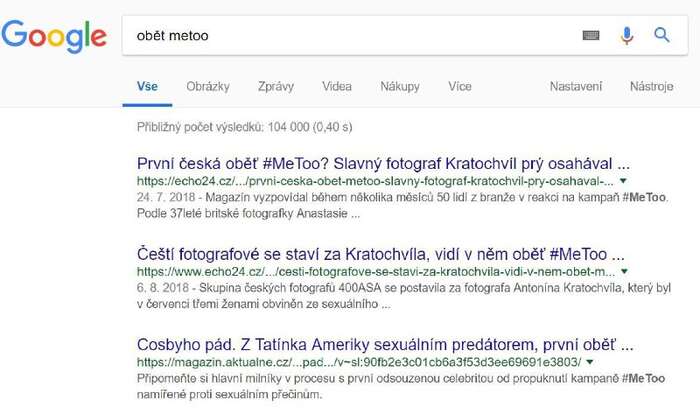The height and width of the screenshot is (414, 700).
Task: Select the Vše tab
Action: (147, 86)
